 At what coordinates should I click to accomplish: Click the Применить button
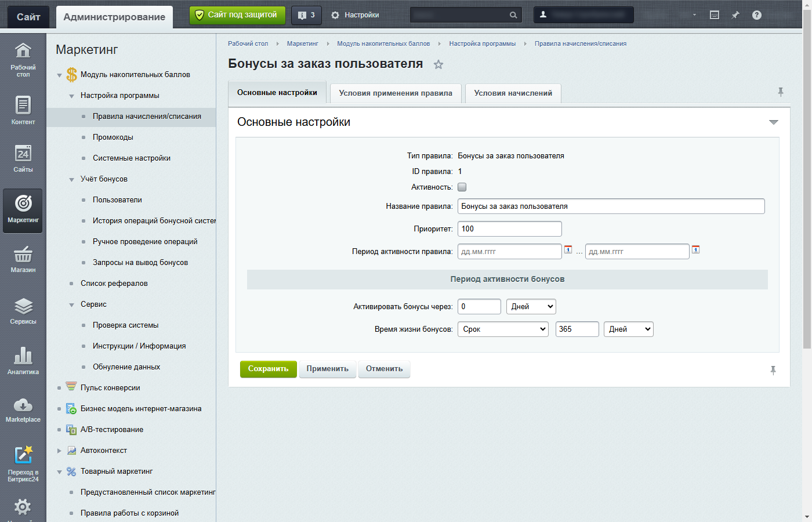click(328, 369)
